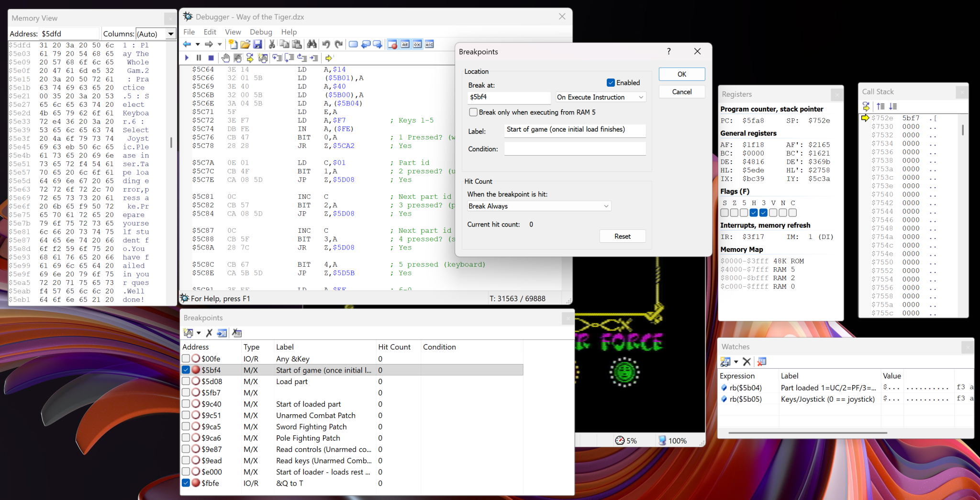Click the Cut scissors icon
This screenshot has height=500, width=980.
pyautogui.click(x=272, y=45)
